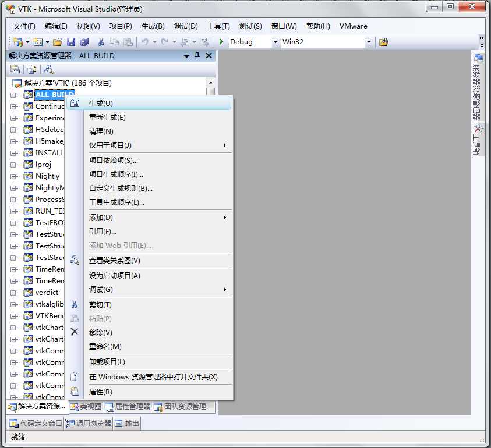Click the Navigate Backward icon
The height and width of the screenshot is (448, 491).
tap(185, 42)
